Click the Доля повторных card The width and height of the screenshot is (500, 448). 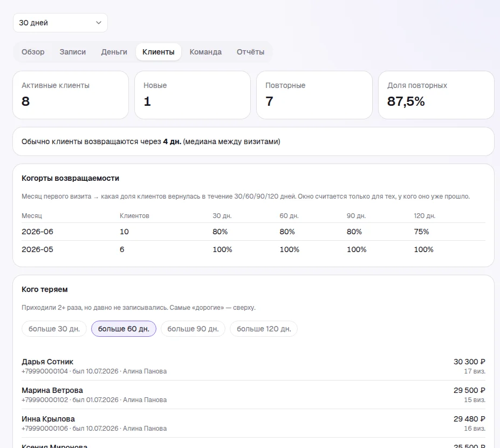(x=436, y=95)
